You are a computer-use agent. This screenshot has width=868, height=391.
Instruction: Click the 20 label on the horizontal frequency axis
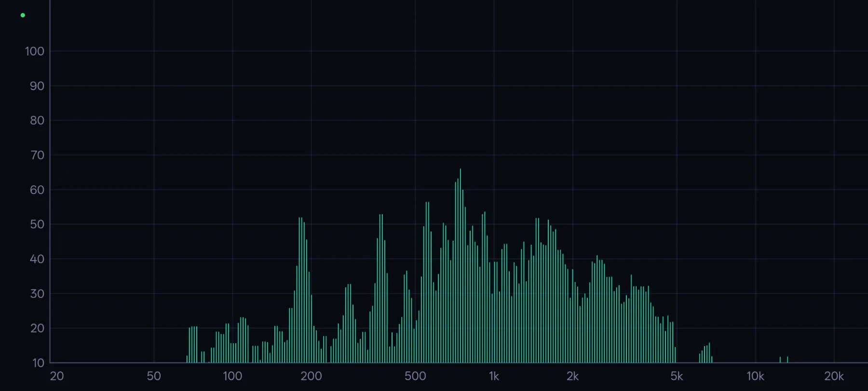coord(57,376)
